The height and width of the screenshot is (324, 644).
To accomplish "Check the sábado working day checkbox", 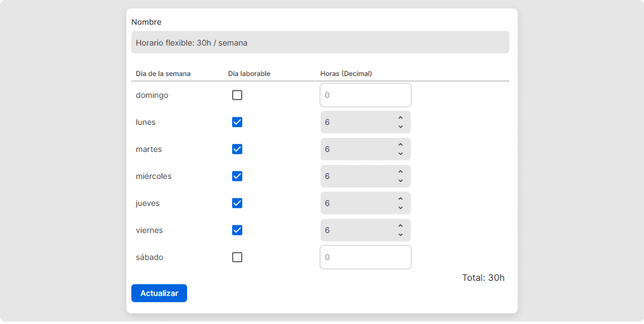I will pos(237,257).
